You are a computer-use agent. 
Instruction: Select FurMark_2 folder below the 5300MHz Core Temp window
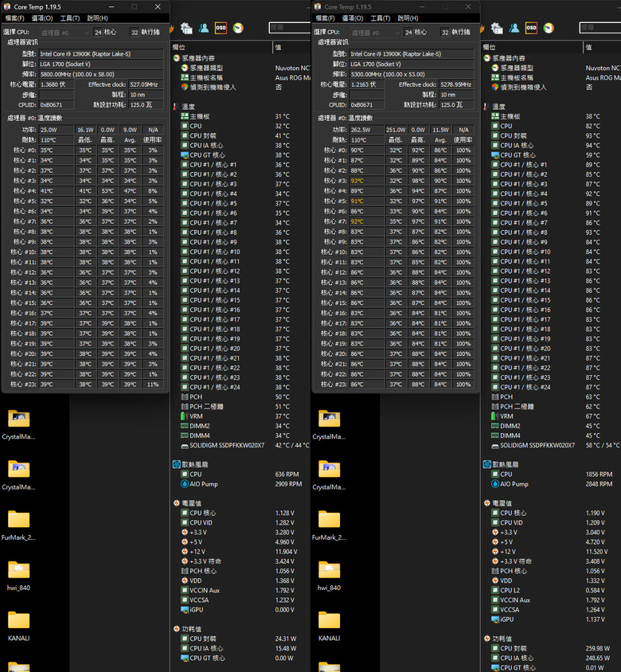point(329,524)
